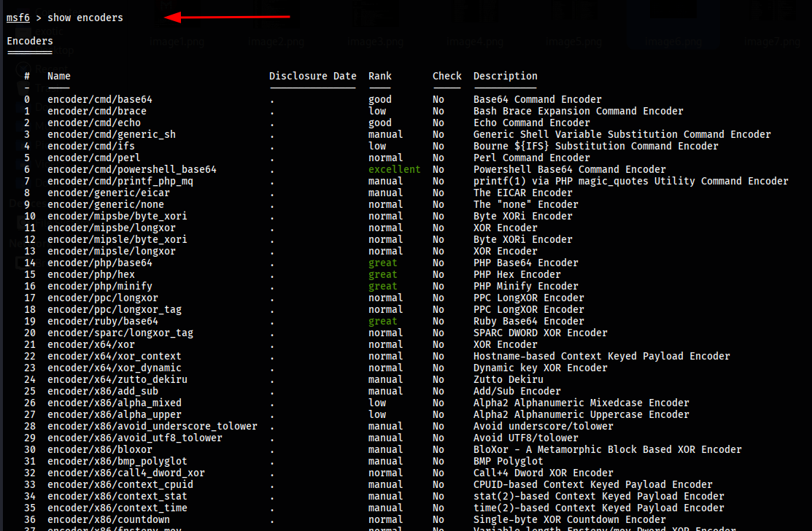812x531 pixels.
Task: Select encoder/x64/zutto_dekiru module name
Action: click(x=117, y=379)
